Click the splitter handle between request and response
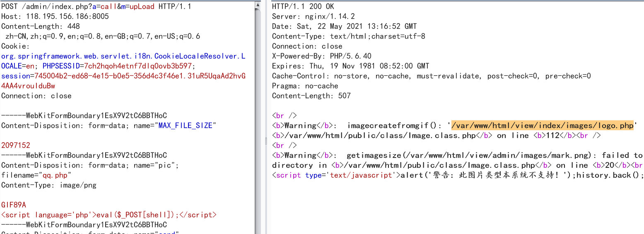Viewport: 644px width, 234px height. point(267,141)
